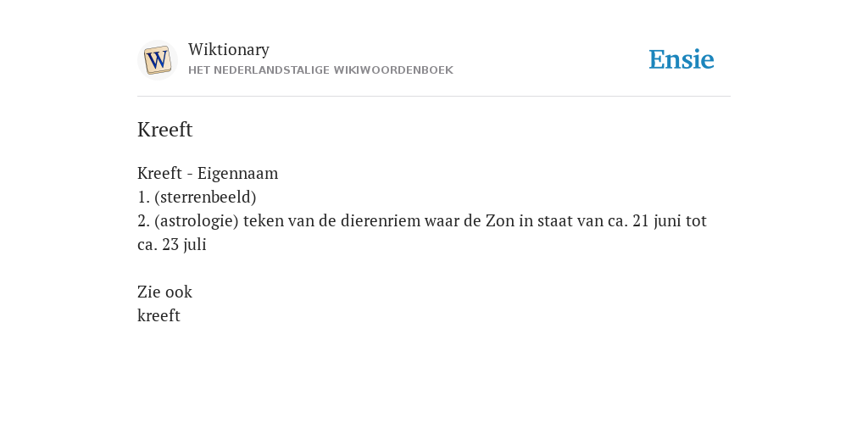Select the 'Het Nederlandstalige Wikiwoordenboek' subtitle
The image size is (868, 434).
tap(320, 70)
